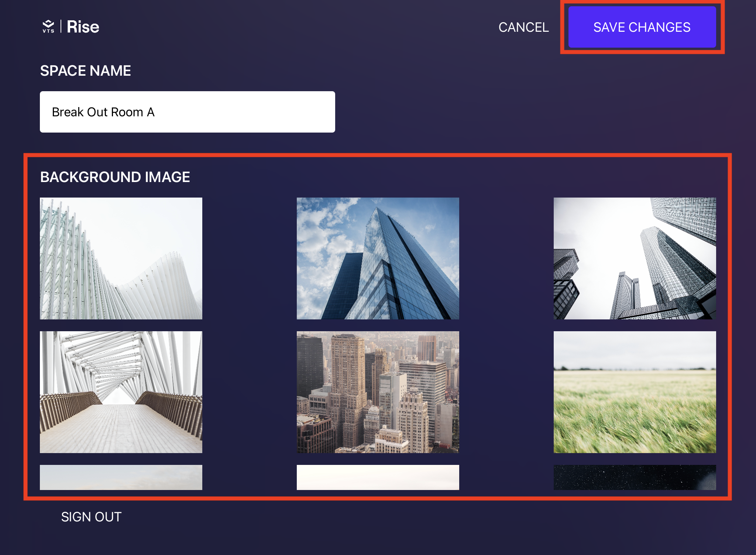The width and height of the screenshot is (756, 555).
Task: Choose the starry night sky thumbnail
Action: point(635,477)
